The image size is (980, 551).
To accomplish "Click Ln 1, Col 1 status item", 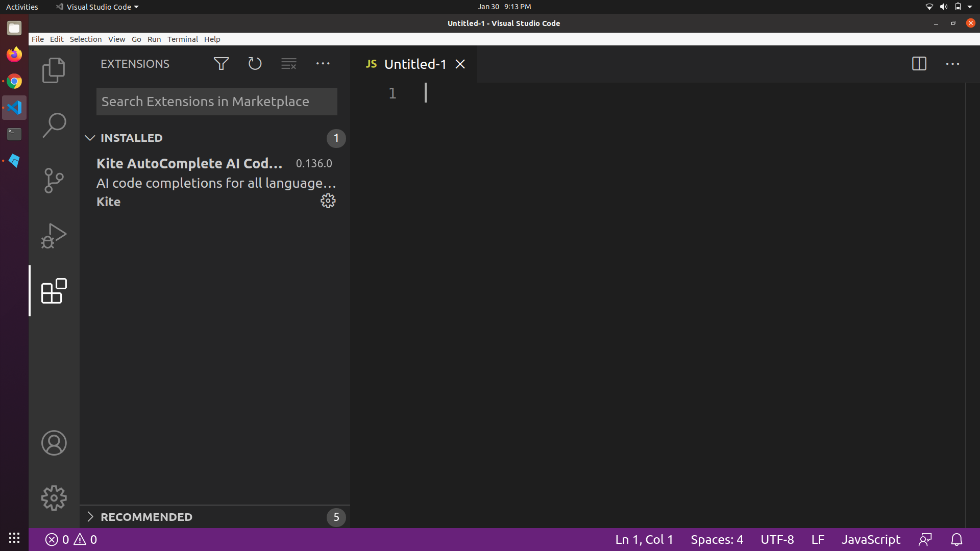I will pos(644,540).
